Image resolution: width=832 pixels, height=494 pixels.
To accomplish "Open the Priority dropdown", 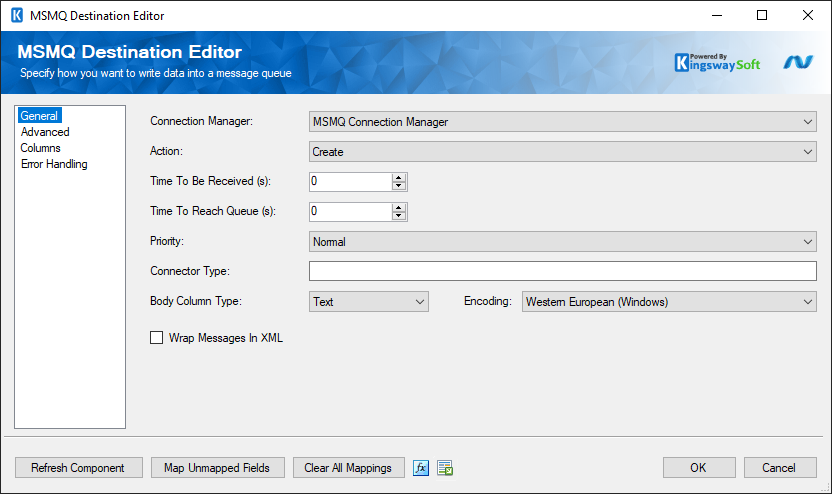I will [x=562, y=242].
